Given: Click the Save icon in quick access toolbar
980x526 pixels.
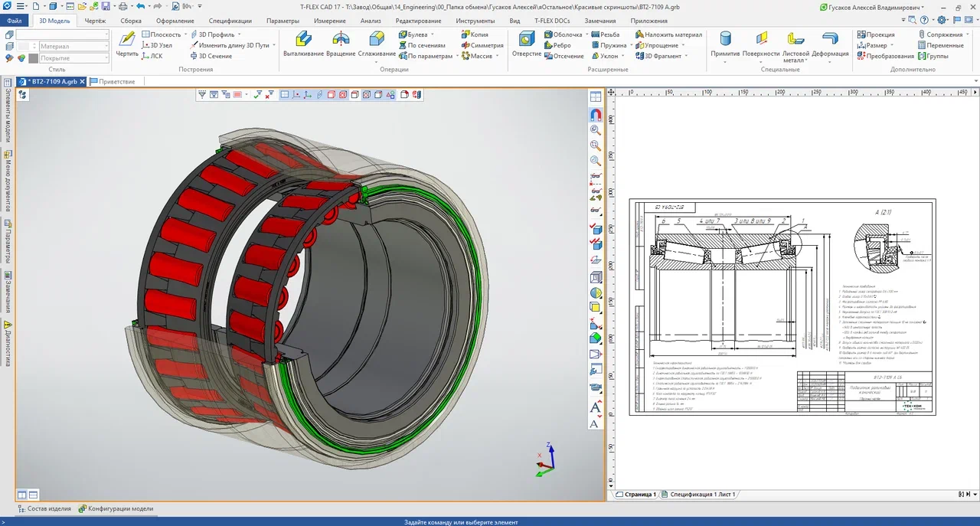Looking at the screenshot, I should click(106, 7).
